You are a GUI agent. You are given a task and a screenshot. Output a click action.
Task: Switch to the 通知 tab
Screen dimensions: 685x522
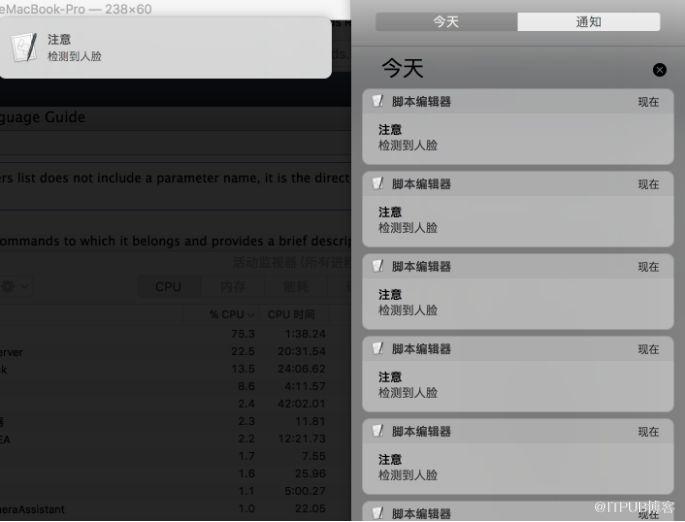click(x=588, y=21)
